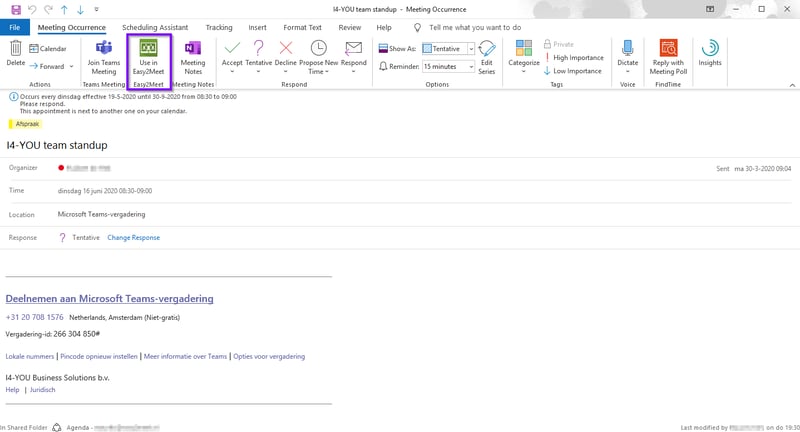Viewport: 800px width, 432px height.
Task: Go to previous item with up arrow
Action: (x=64, y=9)
